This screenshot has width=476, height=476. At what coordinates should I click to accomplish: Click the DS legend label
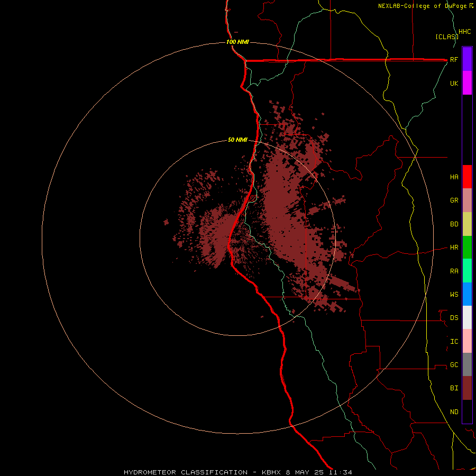(454, 318)
